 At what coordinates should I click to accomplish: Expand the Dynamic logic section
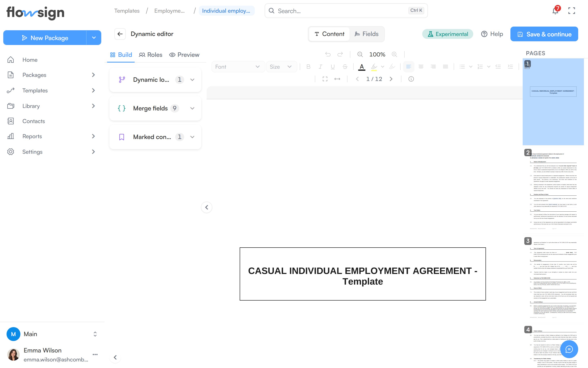pyautogui.click(x=155, y=80)
